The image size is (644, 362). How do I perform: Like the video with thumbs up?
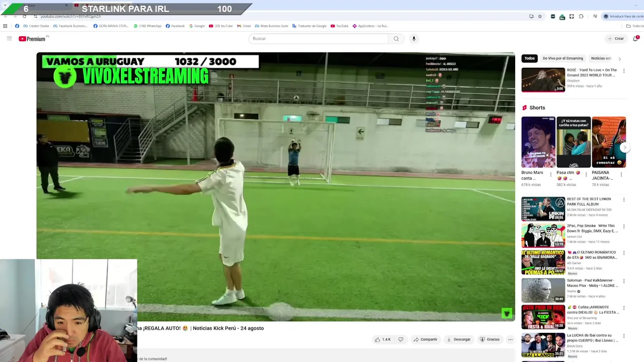(383, 339)
